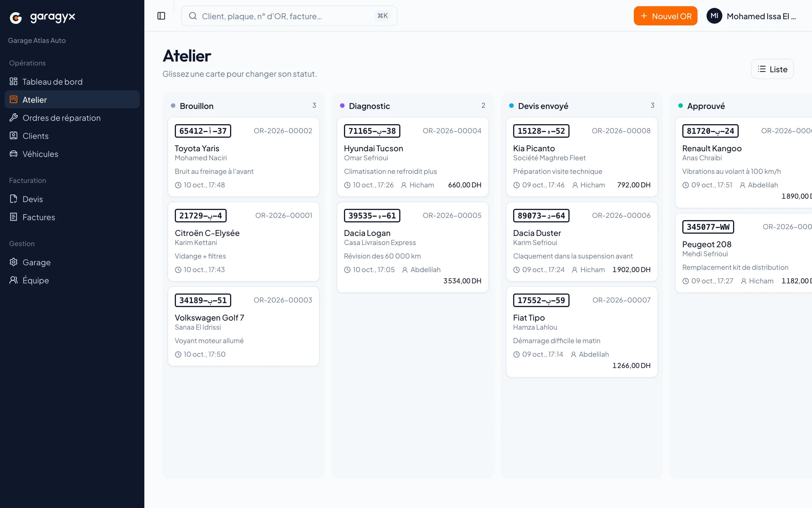Click the Véhicules car icon

pyautogui.click(x=14, y=154)
